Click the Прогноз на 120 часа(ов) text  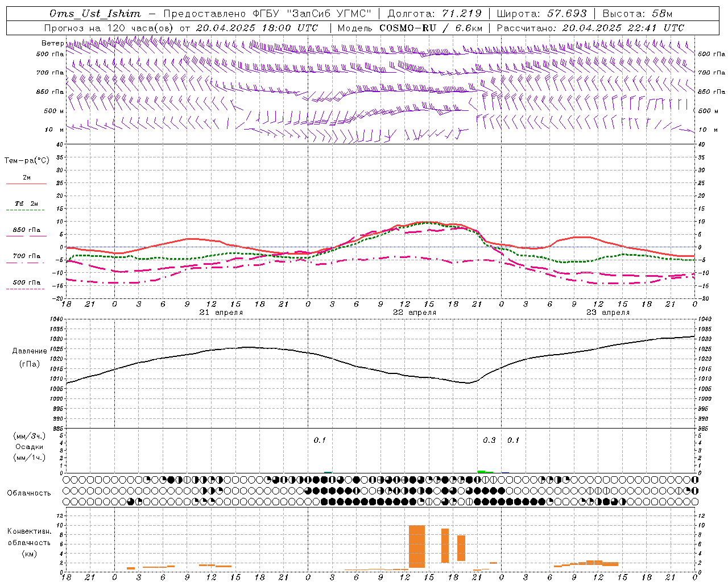click(x=109, y=28)
